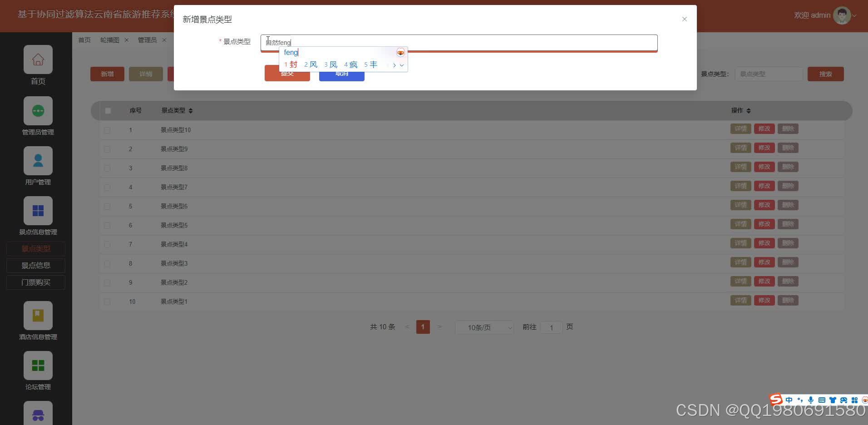Show next IME candidates with right arrow
Screen dimensions: 868x425
click(x=394, y=65)
